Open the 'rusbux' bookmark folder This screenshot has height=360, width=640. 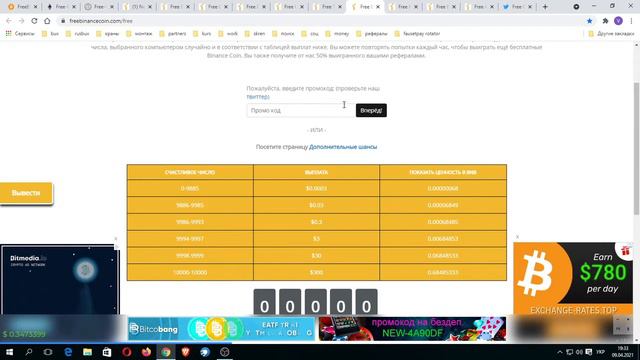[x=78, y=33]
